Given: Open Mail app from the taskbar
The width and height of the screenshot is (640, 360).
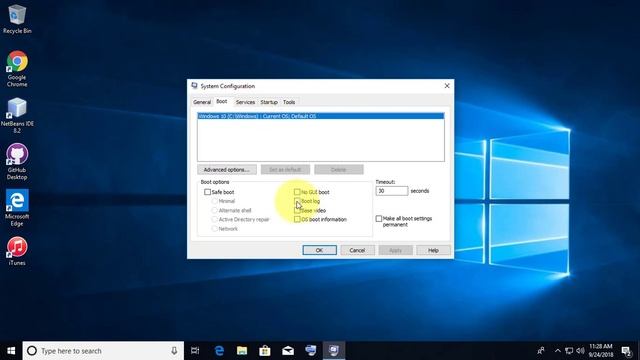Looking at the screenshot, I should 288,351.
